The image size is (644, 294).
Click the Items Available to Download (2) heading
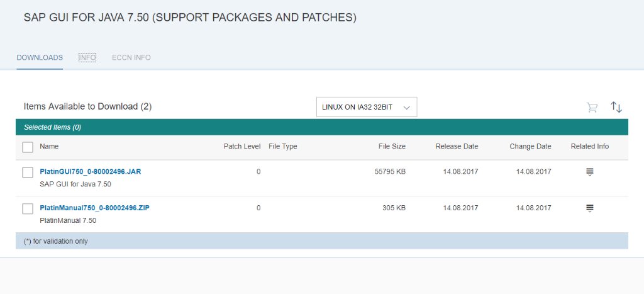(88, 106)
